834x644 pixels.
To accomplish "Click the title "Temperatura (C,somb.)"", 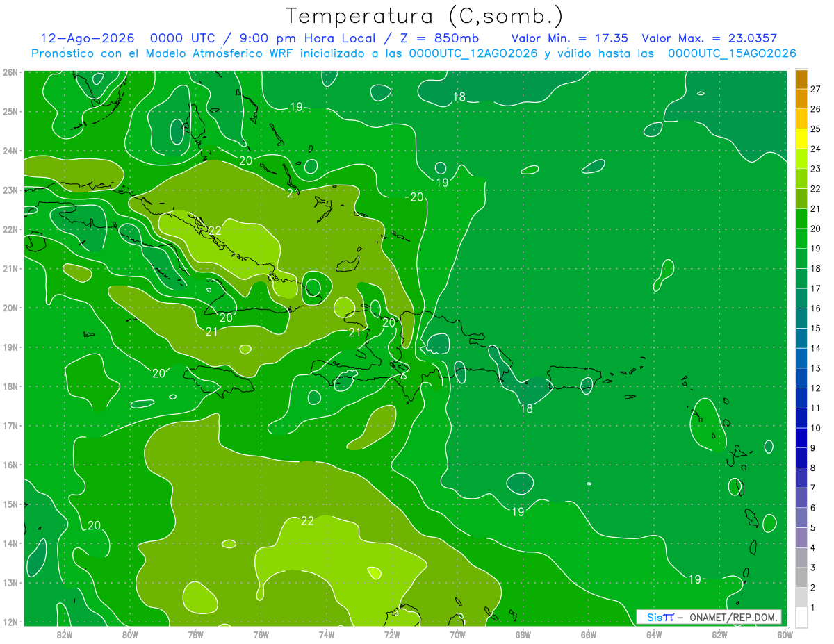I will (424, 16).
